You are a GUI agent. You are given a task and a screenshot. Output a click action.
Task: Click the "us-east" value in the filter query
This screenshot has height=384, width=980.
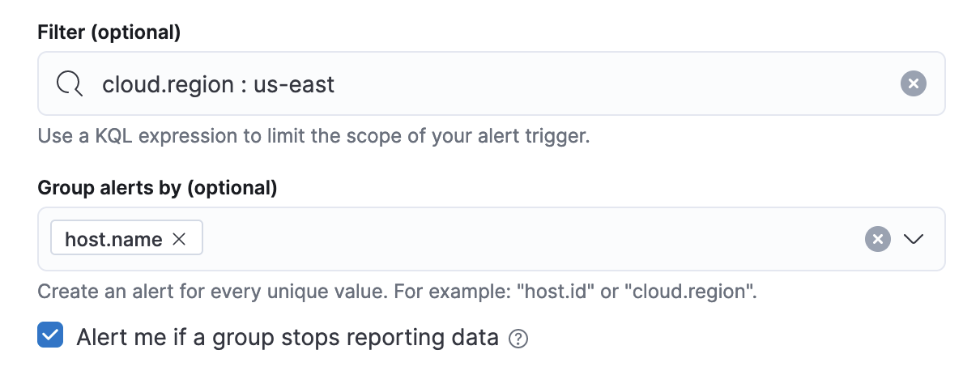[x=294, y=83]
